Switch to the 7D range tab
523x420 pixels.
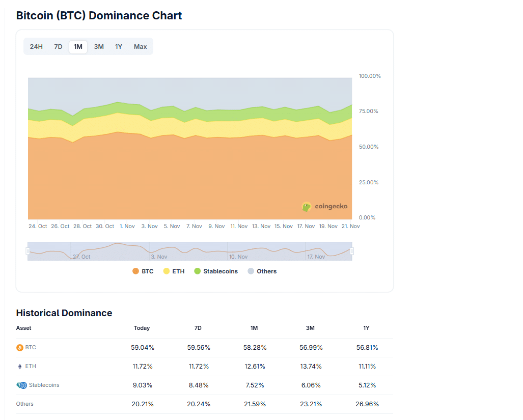(x=58, y=46)
